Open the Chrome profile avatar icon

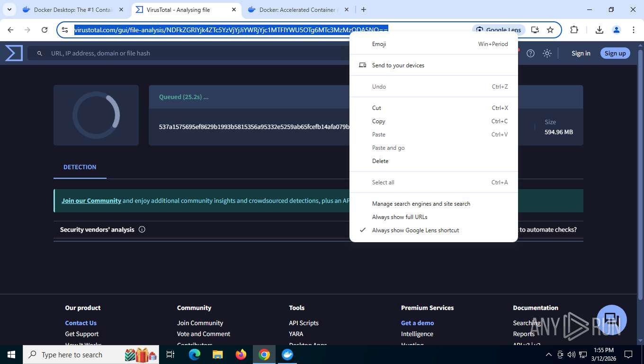[x=617, y=30]
